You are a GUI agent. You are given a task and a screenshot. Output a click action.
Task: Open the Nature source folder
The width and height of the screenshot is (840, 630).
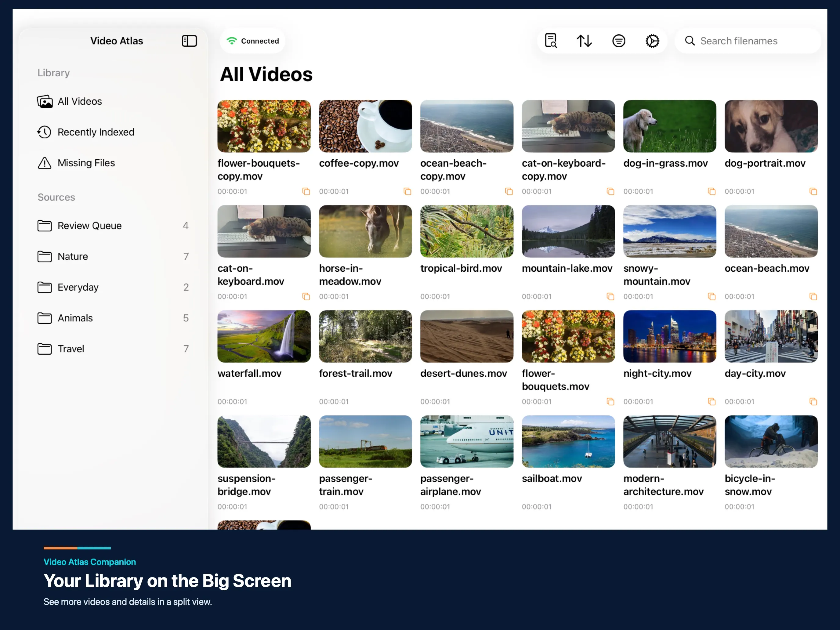pos(113,256)
